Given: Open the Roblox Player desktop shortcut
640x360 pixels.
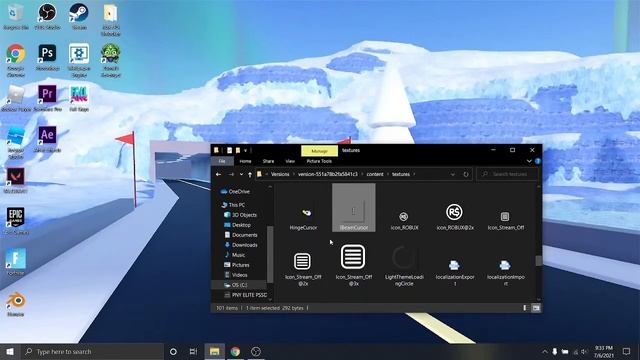Looking at the screenshot, I should click(16, 98).
